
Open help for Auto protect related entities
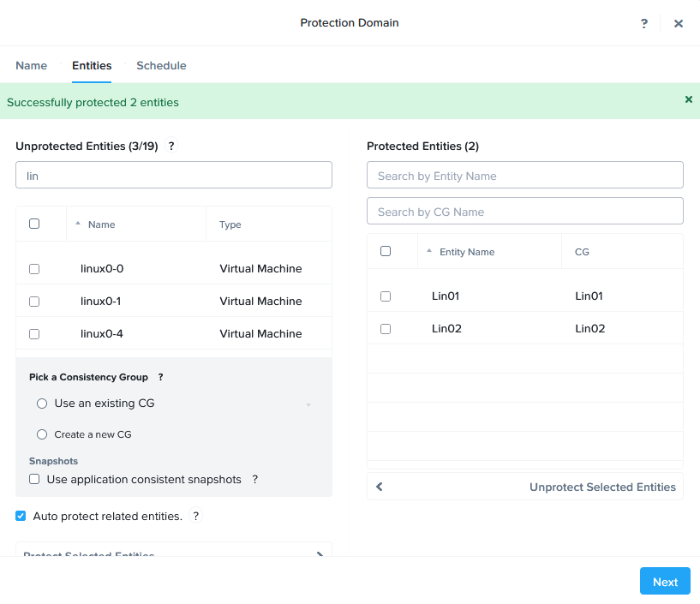click(x=196, y=517)
